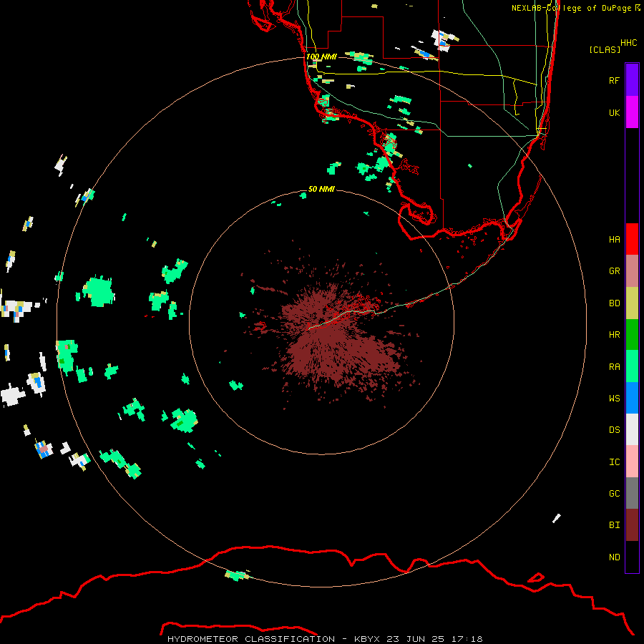Click the IC legend label
This screenshot has width=644, height=644.
click(x=614, y=462)
